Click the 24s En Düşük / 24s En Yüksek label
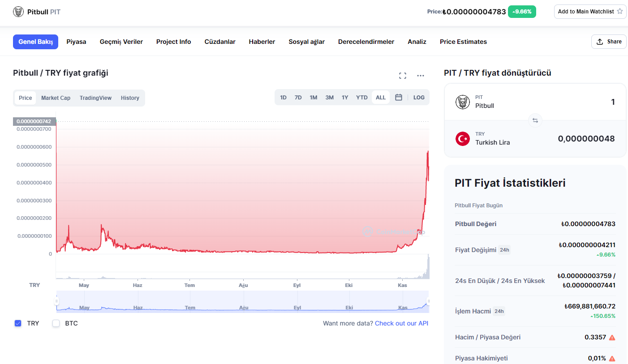This screenshot has height=364, width=628. coord(500,281)
